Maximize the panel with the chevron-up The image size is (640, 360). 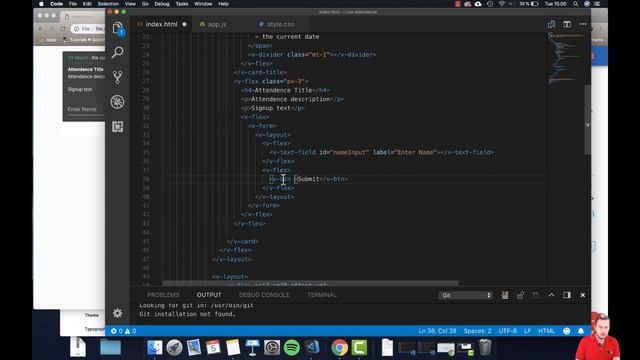pos(551,295)
